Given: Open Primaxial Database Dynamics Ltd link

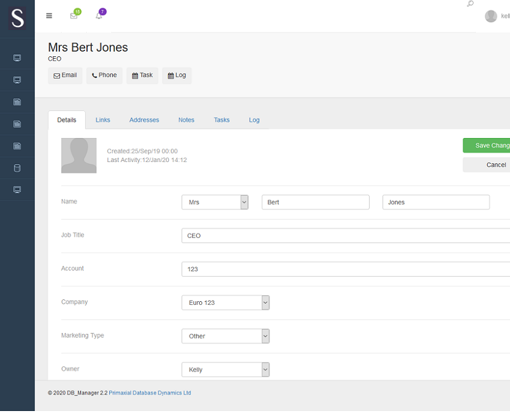Looking at the screenshot, I should coord(150,393).
